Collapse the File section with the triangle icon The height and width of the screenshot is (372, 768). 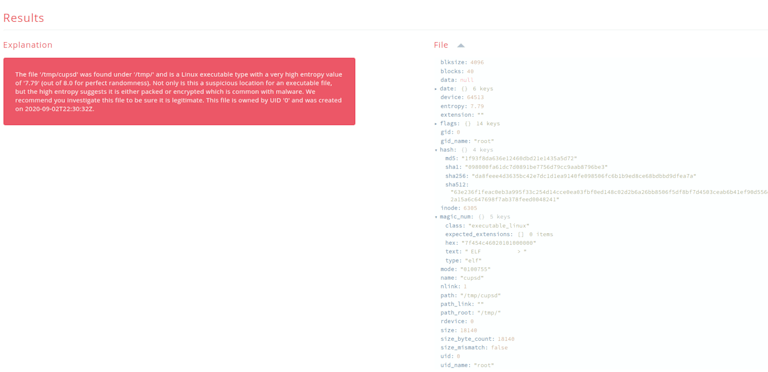(460, 46)
